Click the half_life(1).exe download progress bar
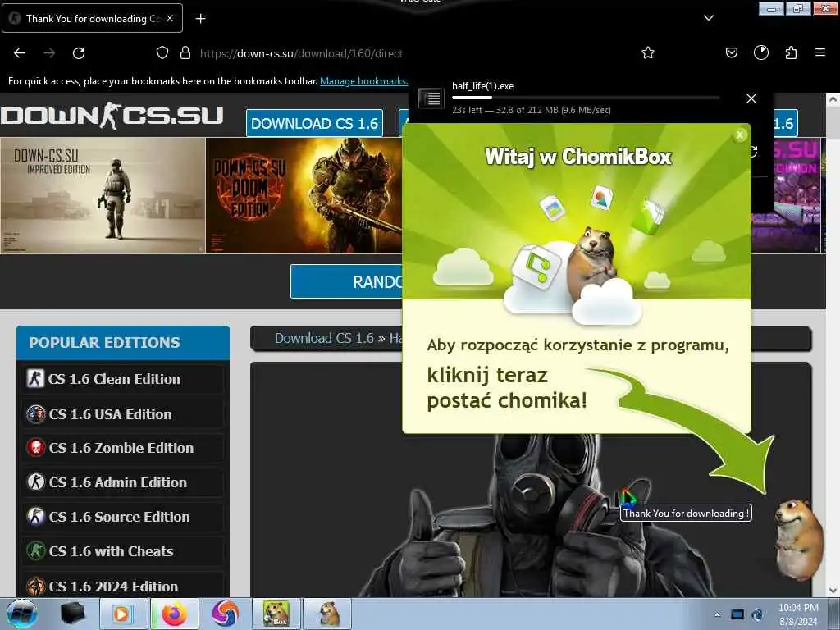This screenshot has width=840, height=630. [586, 98]
